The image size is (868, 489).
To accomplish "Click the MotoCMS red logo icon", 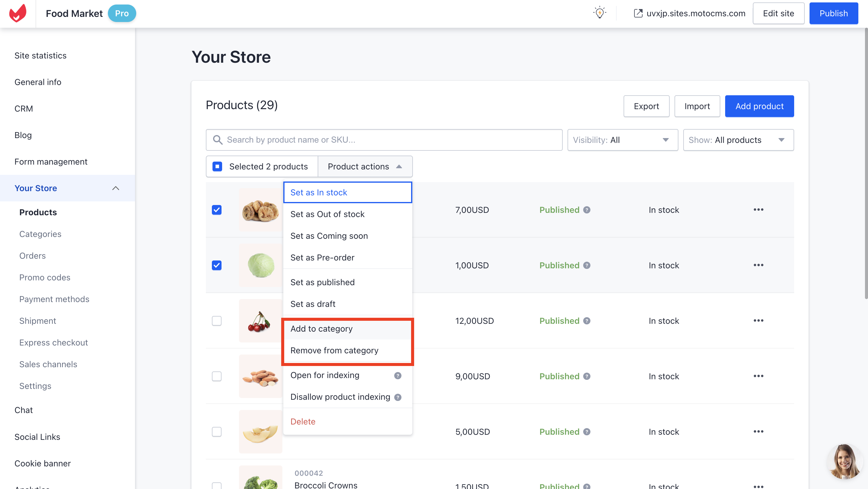I will click(17, 13).
